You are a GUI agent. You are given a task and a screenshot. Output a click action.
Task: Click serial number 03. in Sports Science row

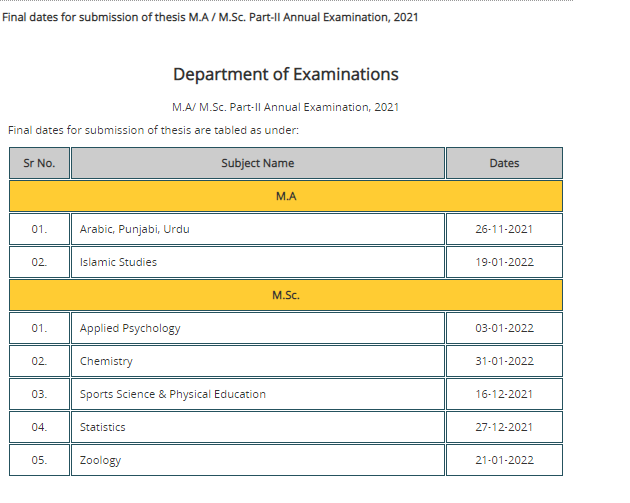pos(39,394)
